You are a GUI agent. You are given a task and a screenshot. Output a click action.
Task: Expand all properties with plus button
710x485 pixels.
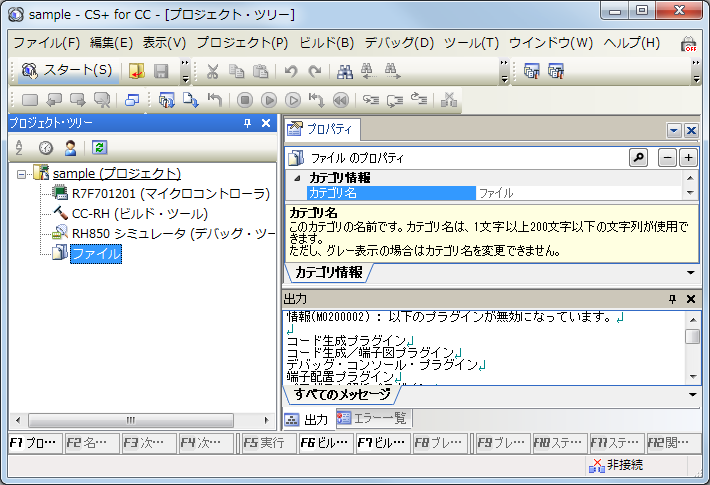coord(688,158)
